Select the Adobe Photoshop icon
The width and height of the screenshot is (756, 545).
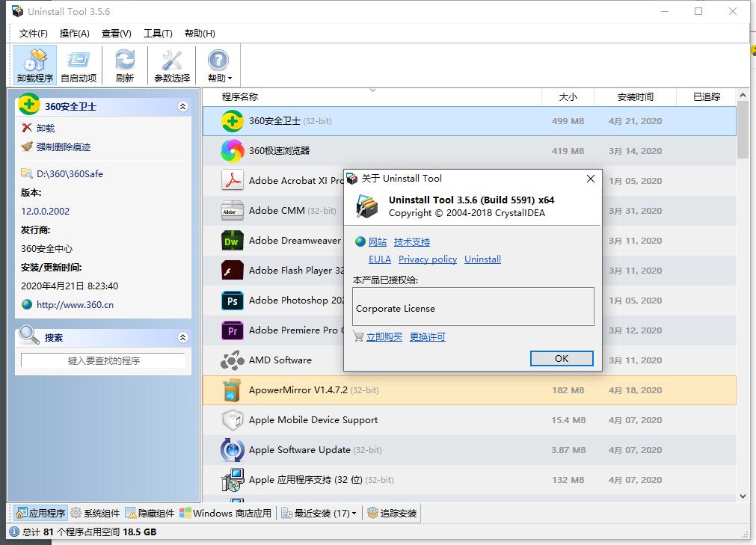click(x=232, y=301)
